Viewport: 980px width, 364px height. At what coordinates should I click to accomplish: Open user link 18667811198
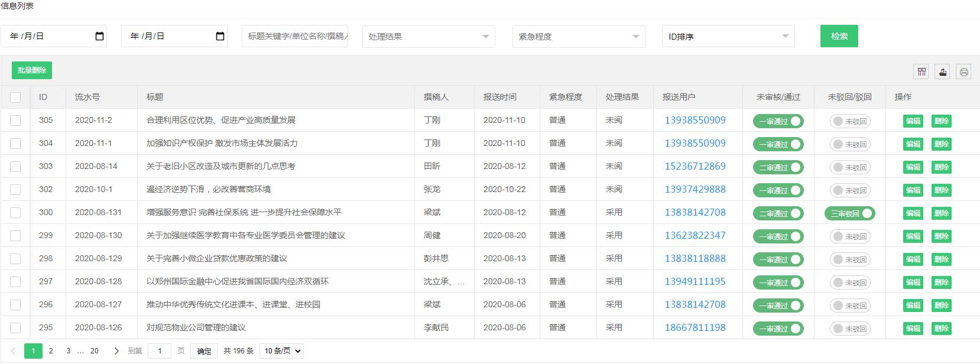click(x=695, y=328)
